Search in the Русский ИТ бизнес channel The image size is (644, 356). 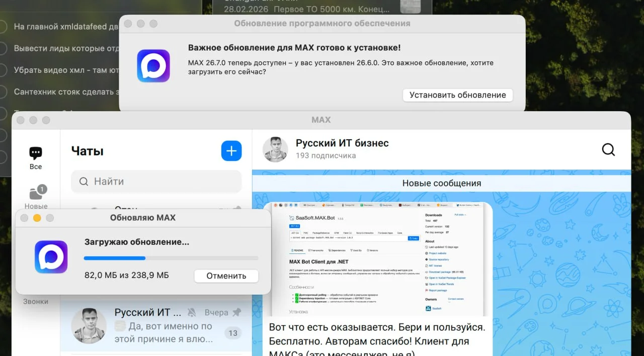(608, 149)
